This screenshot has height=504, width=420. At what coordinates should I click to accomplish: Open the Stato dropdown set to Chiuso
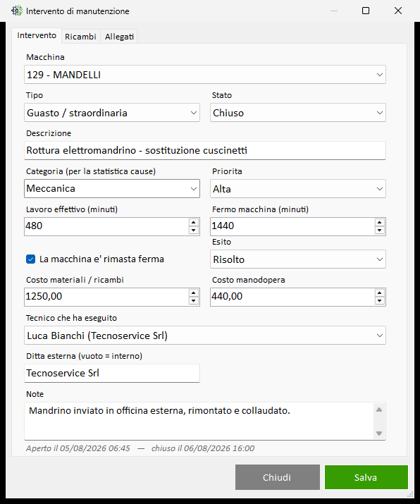(x=298, y=113)
